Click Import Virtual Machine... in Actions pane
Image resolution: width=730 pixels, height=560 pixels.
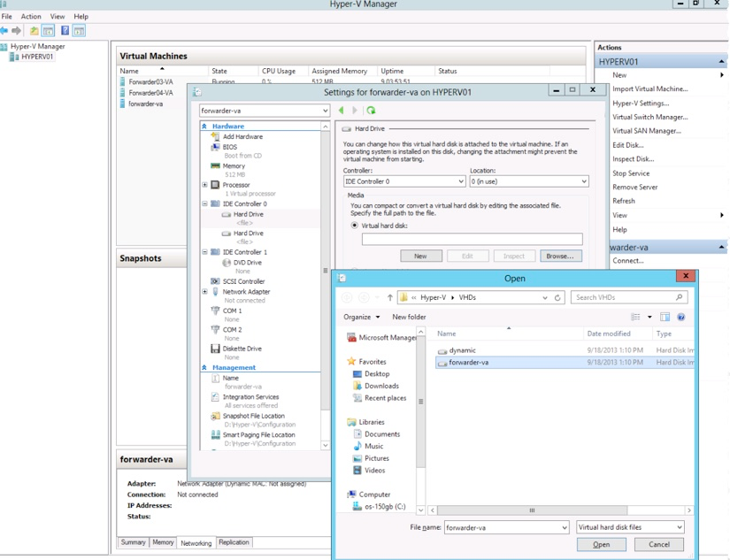[x=650, y=89]
